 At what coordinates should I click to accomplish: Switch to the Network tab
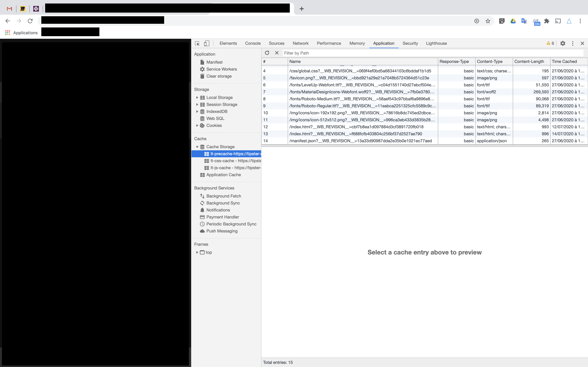click(x=300, y=43)
